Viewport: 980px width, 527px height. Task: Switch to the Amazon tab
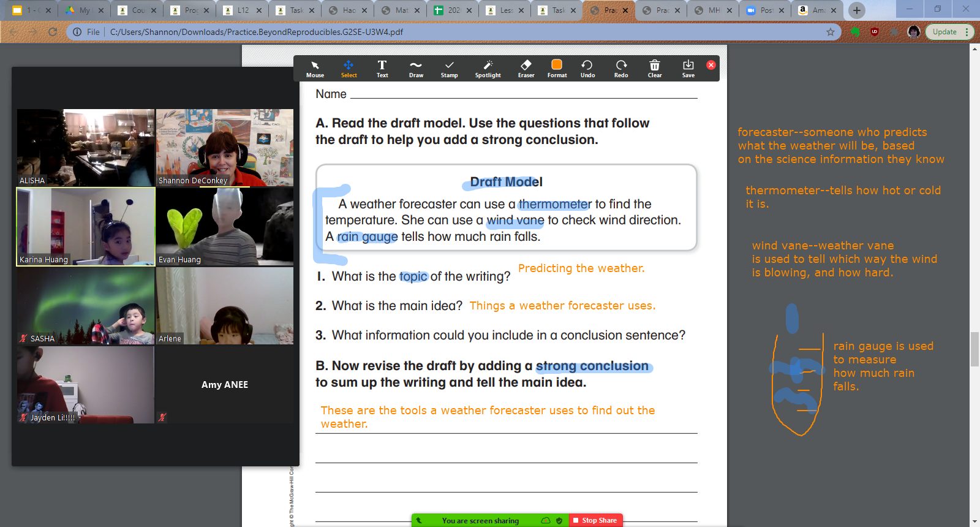click(x=818, y=10)
